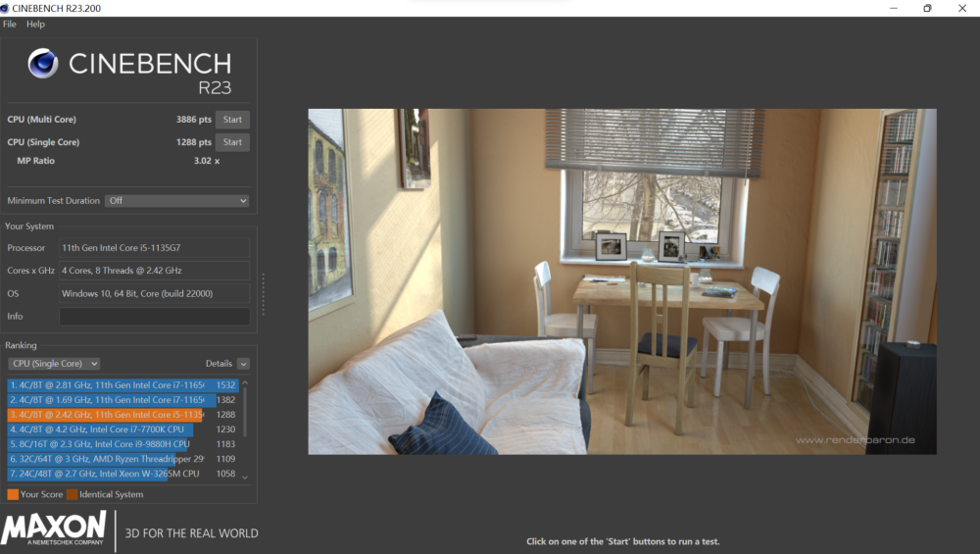The height and width of the screenshot is (554, 980).
Task: Open the Minimum Test Duration dropdown
Action: (177, 201)
